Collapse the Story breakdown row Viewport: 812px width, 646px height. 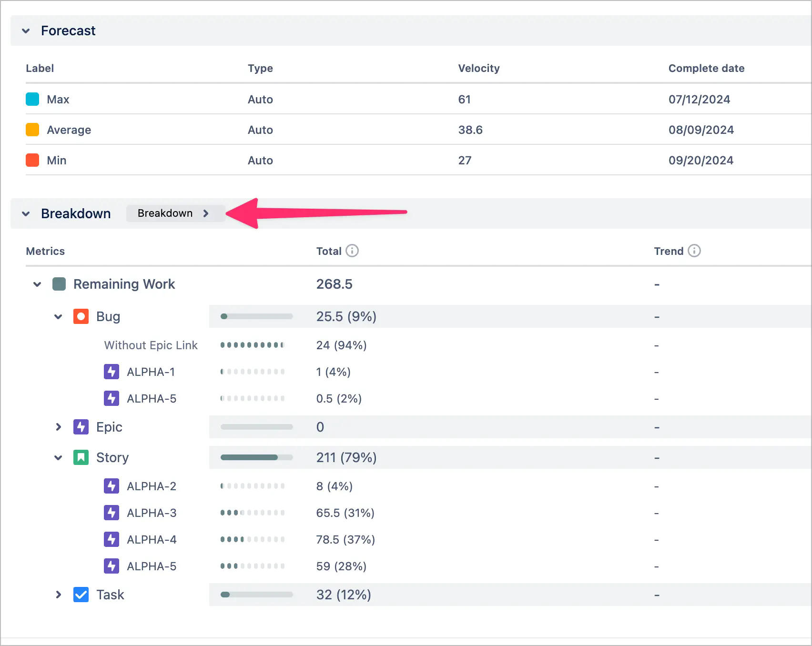pos(58,457)
